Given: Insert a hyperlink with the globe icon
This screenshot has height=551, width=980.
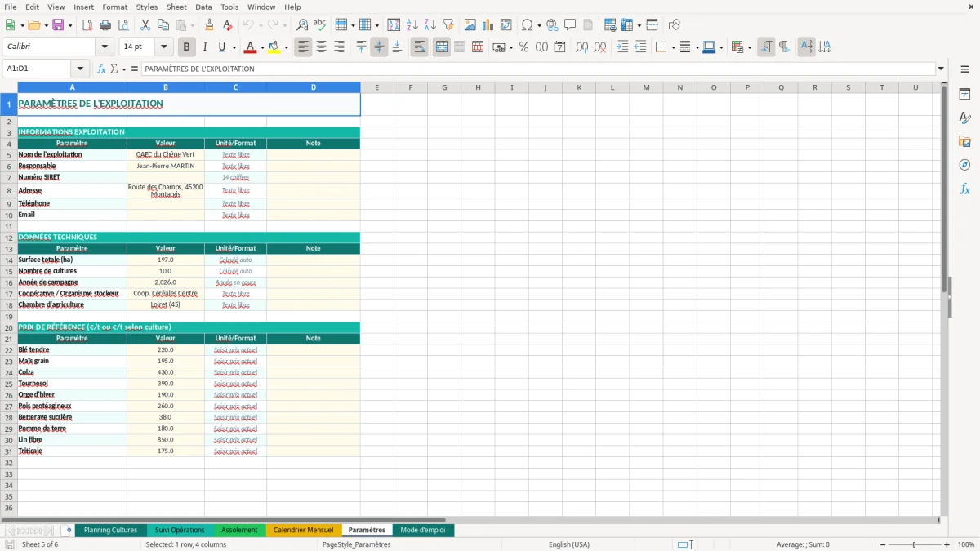Looking at the screenshot, I should (x=552, y=25).
